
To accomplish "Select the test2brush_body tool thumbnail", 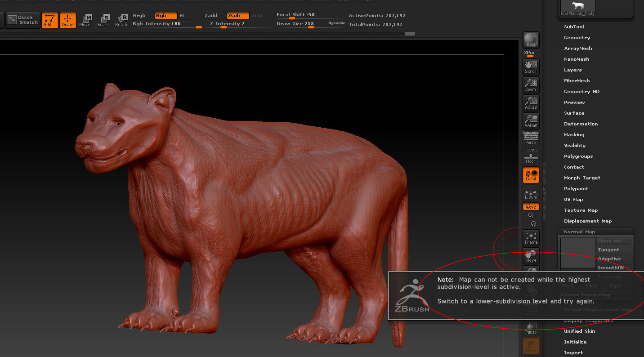I will click(x=577, y=8).
